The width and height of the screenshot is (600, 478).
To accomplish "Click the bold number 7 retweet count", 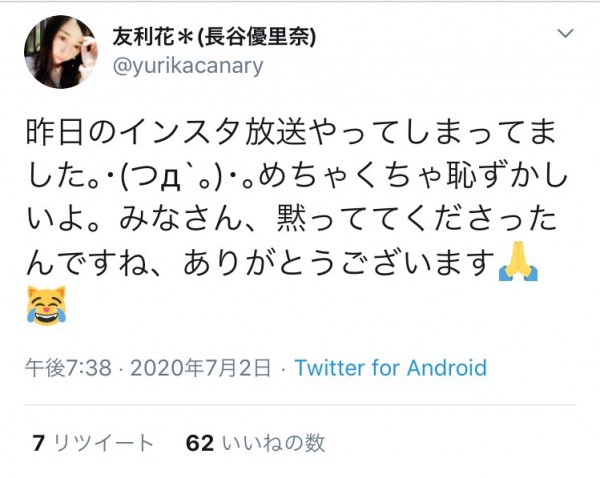I will (x=38, y=443).
